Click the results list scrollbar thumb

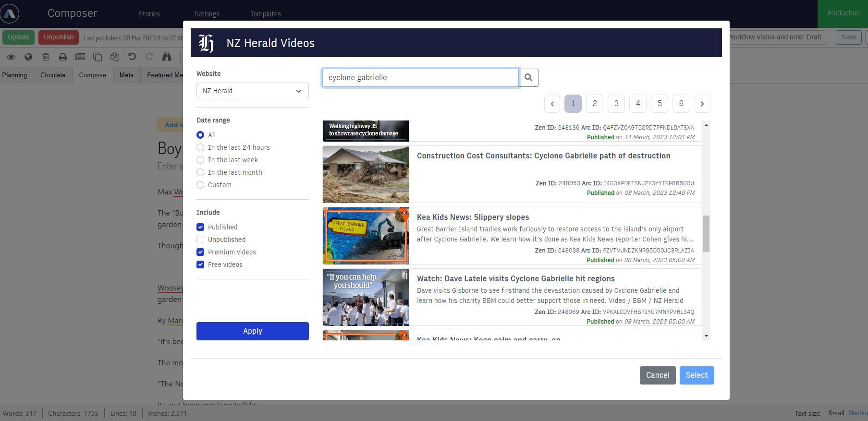tap(706, 234)
